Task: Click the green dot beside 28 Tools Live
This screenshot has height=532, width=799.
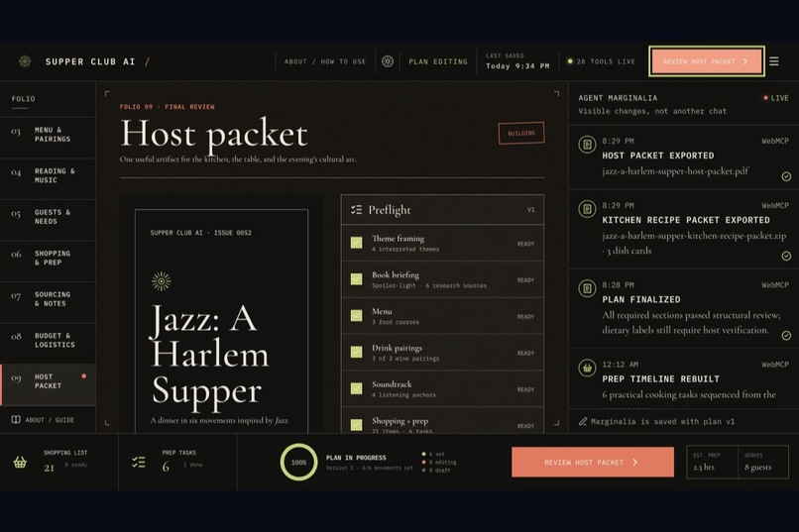Action: pyautogui.click(x=570, y=61)
